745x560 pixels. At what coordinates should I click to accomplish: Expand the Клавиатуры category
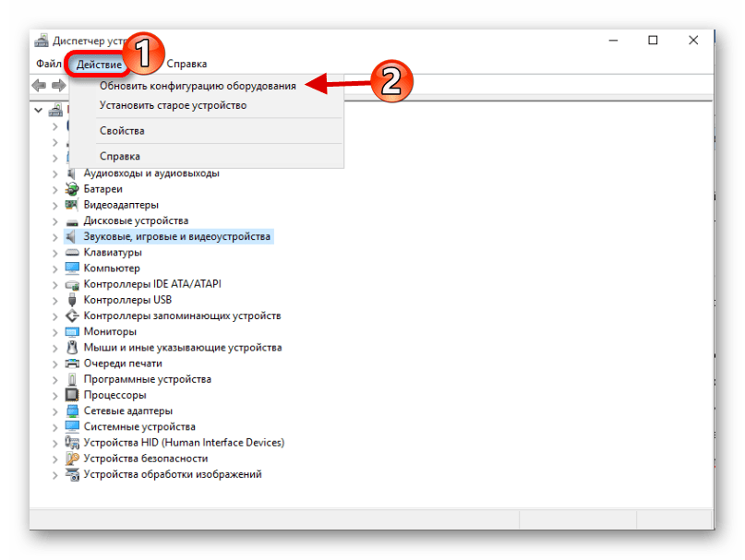point(55,253)
